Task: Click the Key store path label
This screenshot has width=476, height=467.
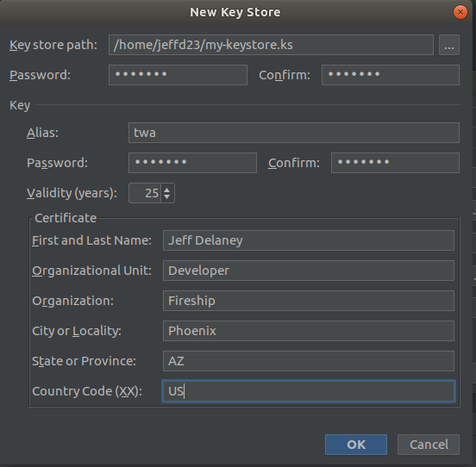Action: [x=53, y=45]
